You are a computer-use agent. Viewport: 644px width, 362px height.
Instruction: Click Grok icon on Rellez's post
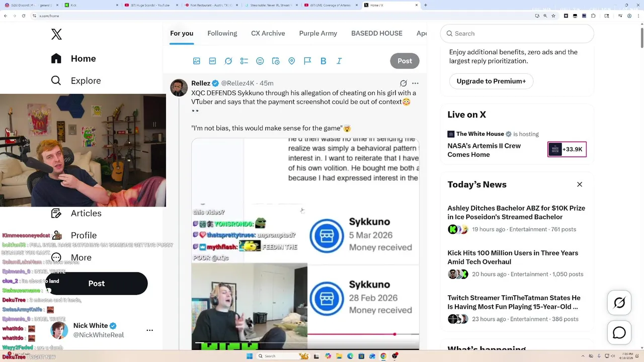(x=404, y=83)
